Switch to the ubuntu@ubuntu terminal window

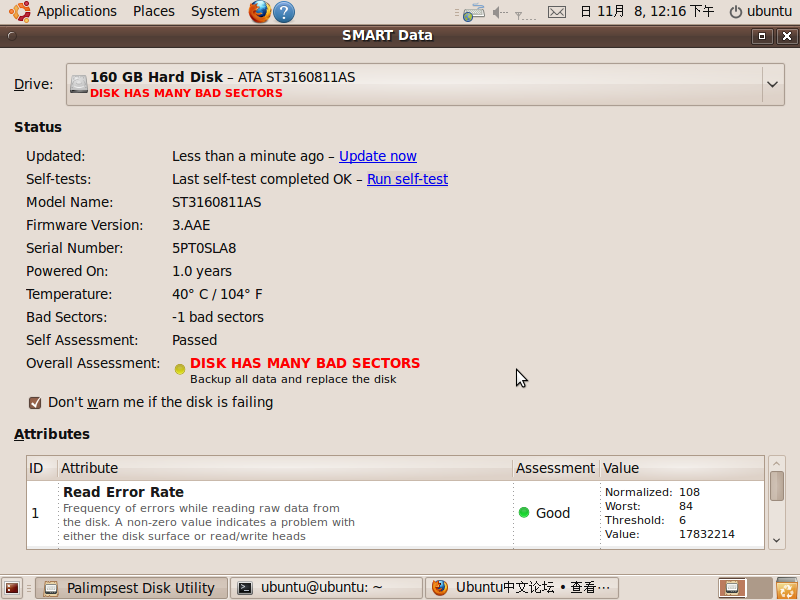tap(326, 588)
